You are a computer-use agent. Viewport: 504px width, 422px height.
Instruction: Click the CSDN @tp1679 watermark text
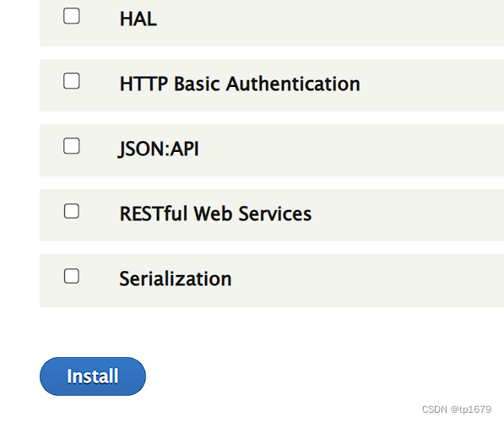(457, 409)
